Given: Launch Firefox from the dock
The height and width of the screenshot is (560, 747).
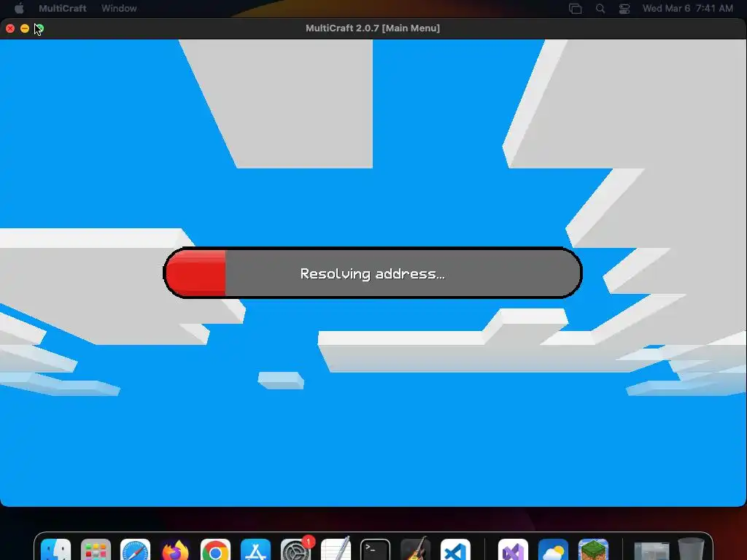Looking at the screenshot, I should click(x=175, y=551).
